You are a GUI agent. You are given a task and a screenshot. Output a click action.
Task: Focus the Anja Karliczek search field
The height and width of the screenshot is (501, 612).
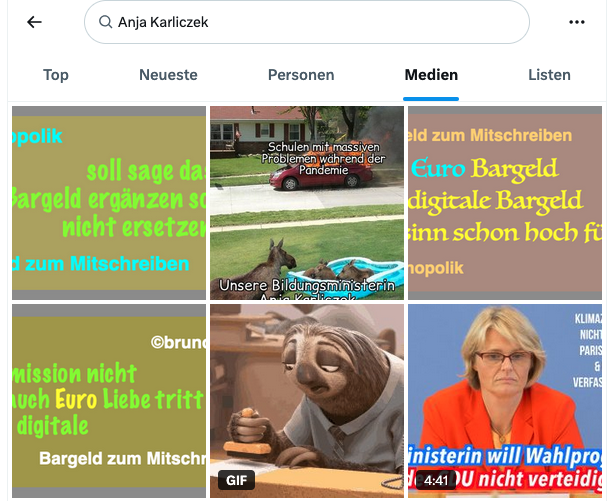[307, 22]
